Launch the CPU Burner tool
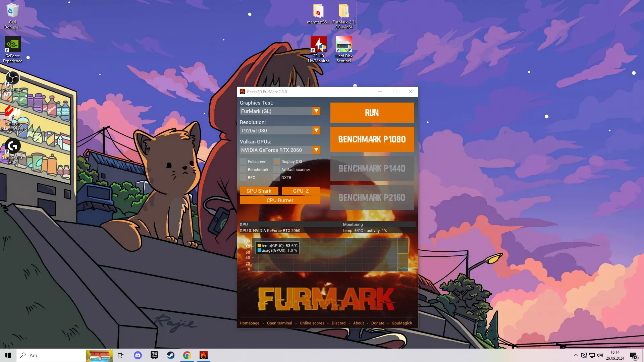The width and height of the screenshot is (644, 362). [x=280, y=200]
